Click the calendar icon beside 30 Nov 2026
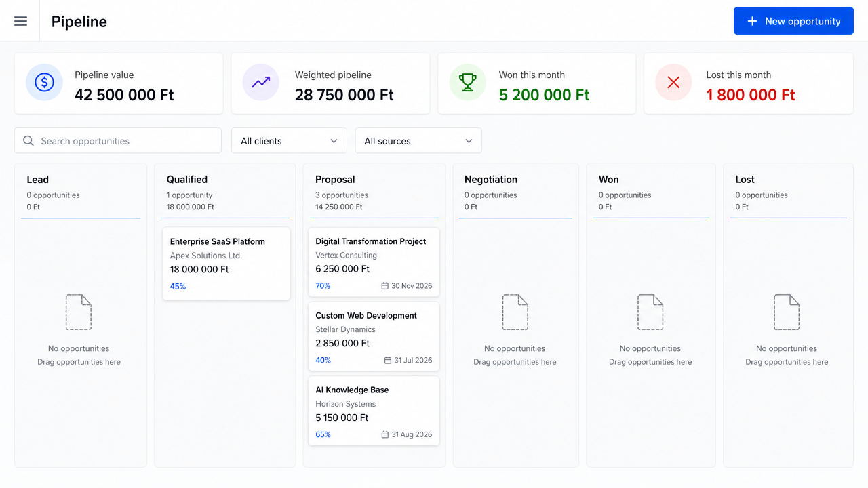 point(385,286)
